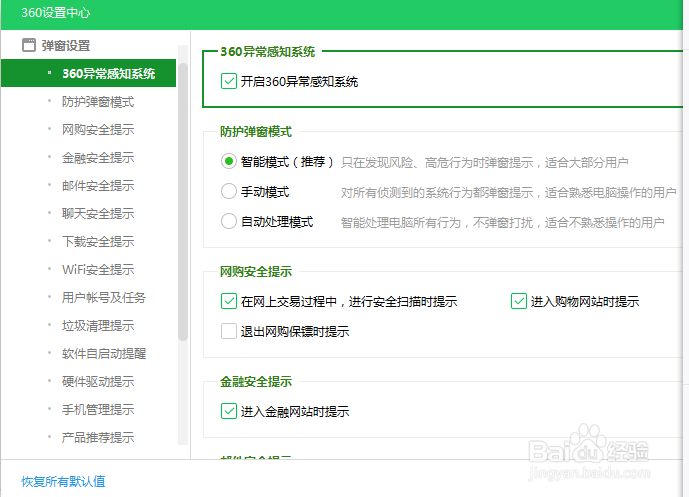Select 用户帐号及任务 in sidebar

[x=104, y=297]
